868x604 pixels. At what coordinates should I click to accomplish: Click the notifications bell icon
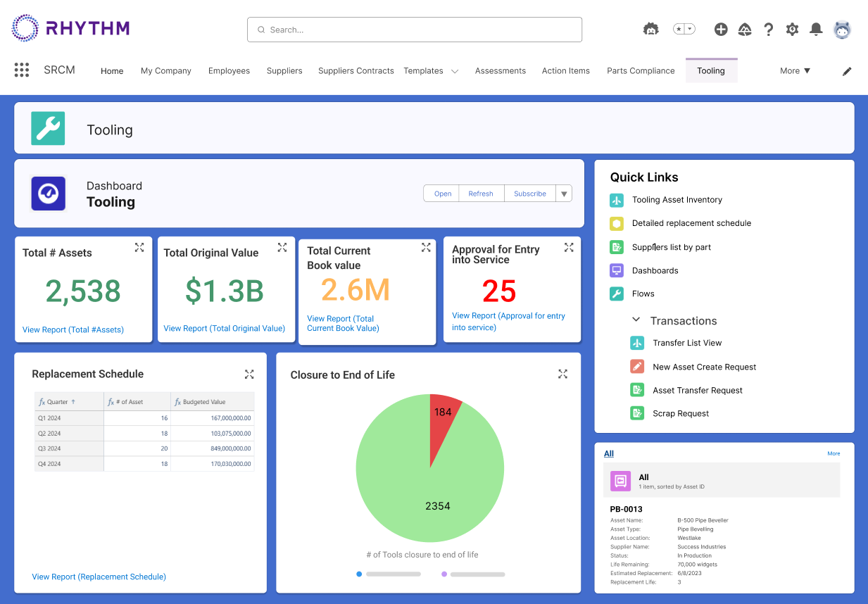pos(816,29)
